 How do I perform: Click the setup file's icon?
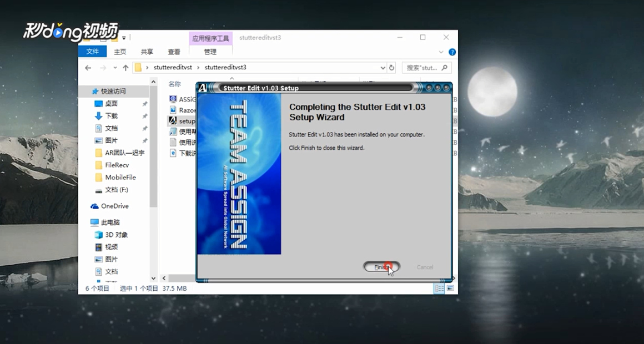pyautogui.click(x=173, y=121)
